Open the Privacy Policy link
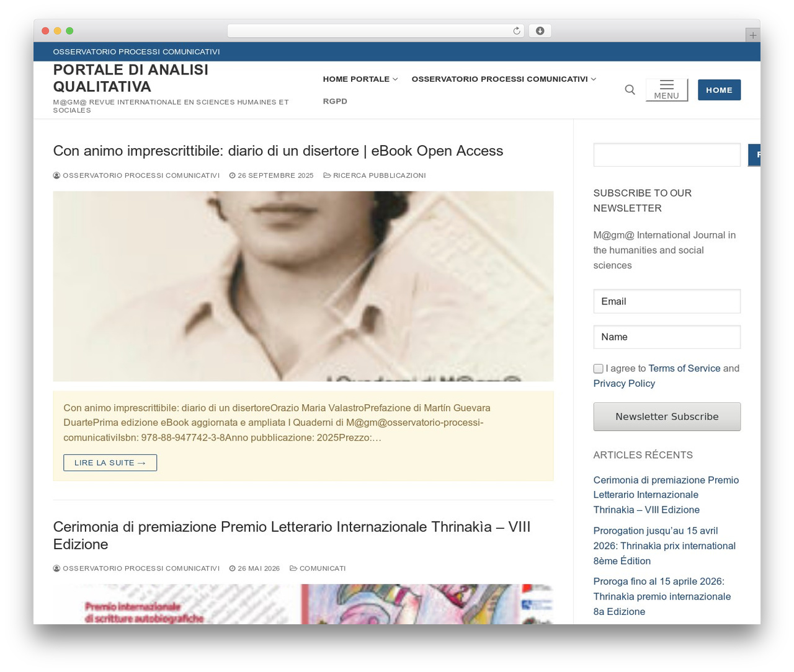Screen dimensions: 794x672 coord(624,383)
